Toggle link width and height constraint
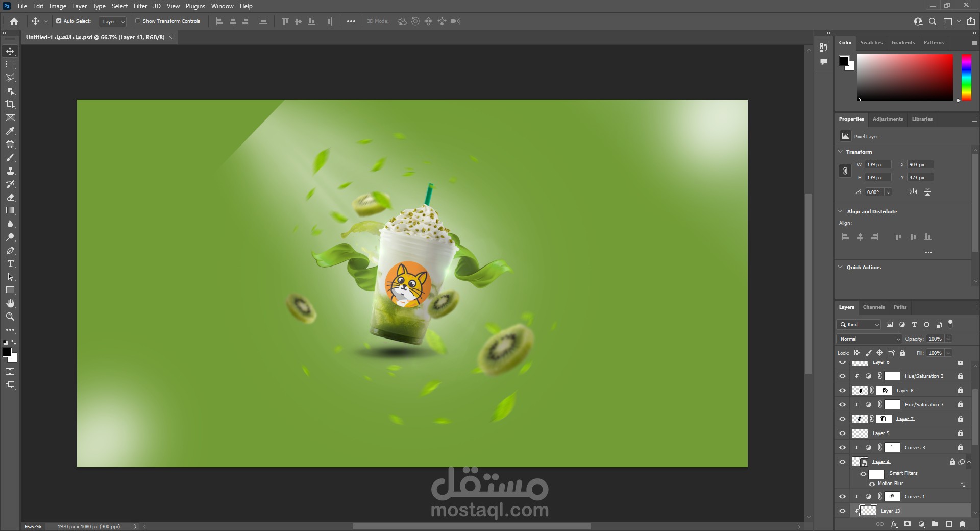 845,171
